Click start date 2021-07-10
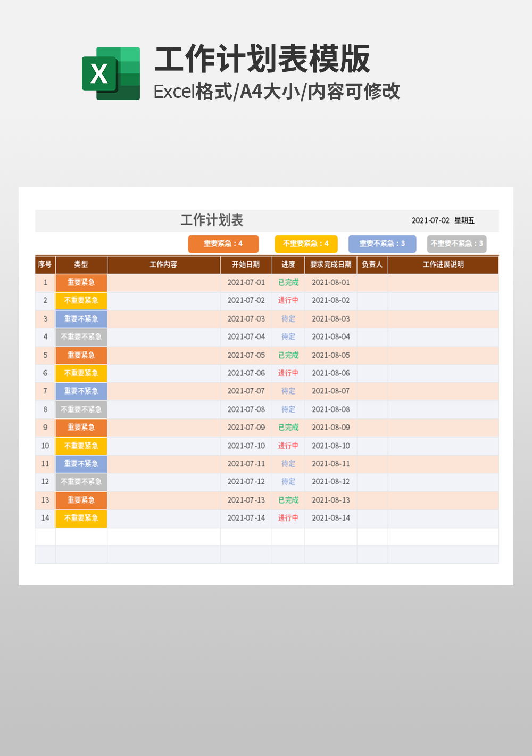This screenshot has height=756, width=532. (246, 446)
